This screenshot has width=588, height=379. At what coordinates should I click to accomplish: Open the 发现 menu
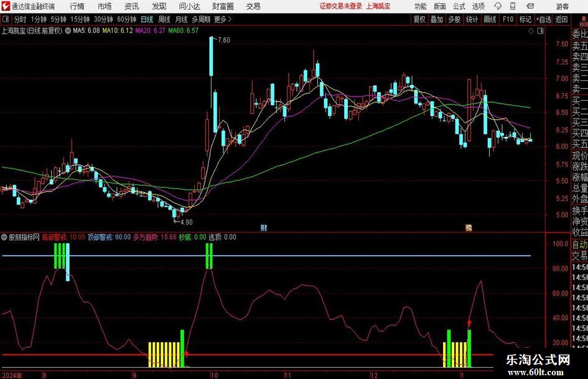159,6
